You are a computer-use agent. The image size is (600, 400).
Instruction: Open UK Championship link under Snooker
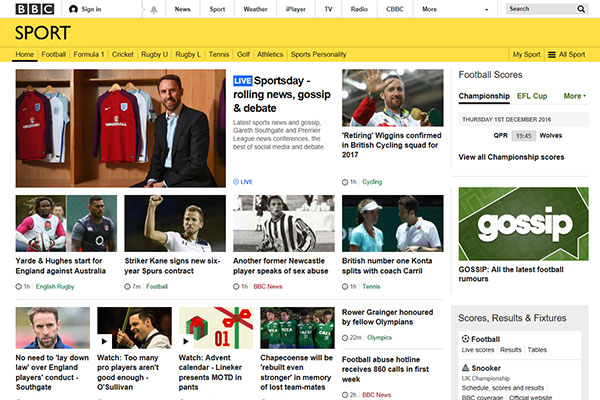[x=486, y=379]
